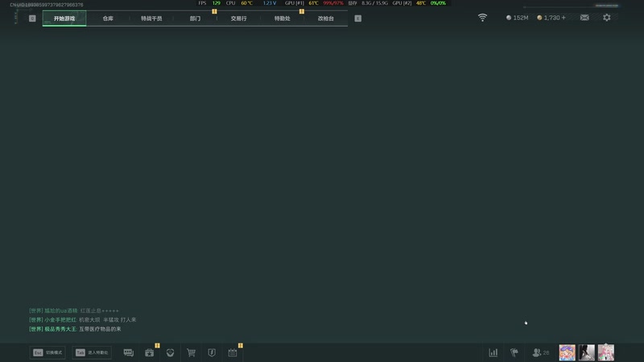Select the 开始游戏 tab
Image resolution: width=644 pixels, height=362 pixels.
coord(64,19)
